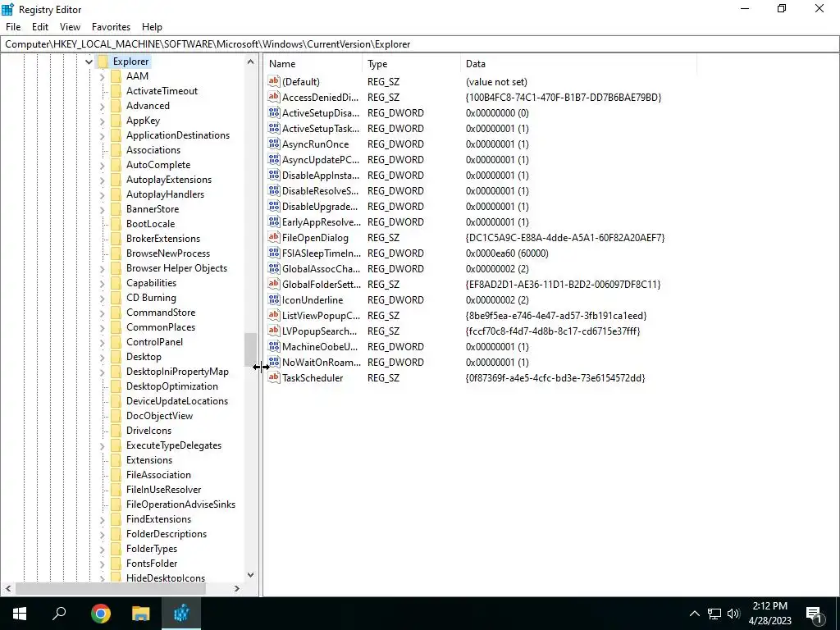Click the DriveIcons folder icon

pos(116,431)
